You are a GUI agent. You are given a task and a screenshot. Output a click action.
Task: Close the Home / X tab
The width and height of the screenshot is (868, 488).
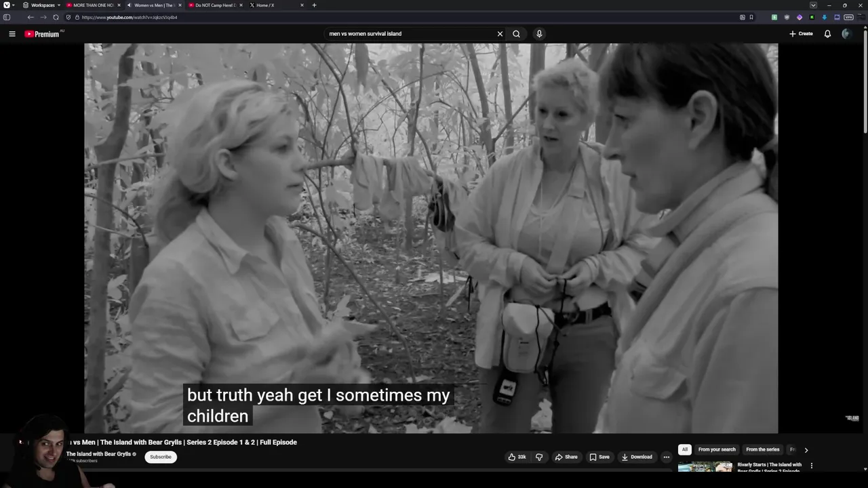click(x=302, y=5)
